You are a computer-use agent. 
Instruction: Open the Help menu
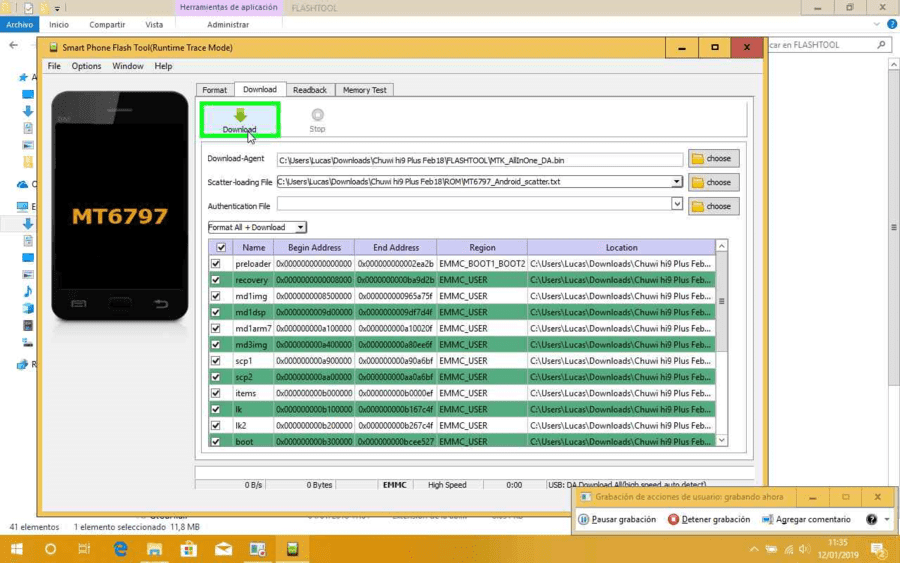tap(163, 66)
